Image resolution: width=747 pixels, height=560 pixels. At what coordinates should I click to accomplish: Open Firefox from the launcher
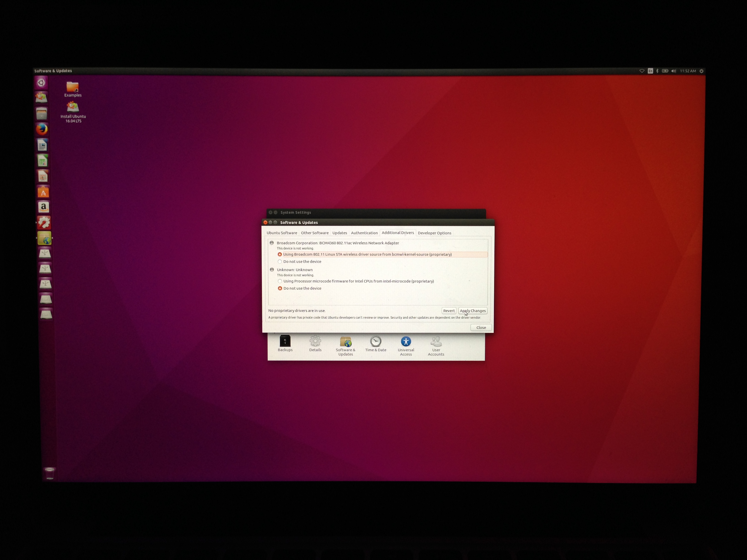coord(41,129)
